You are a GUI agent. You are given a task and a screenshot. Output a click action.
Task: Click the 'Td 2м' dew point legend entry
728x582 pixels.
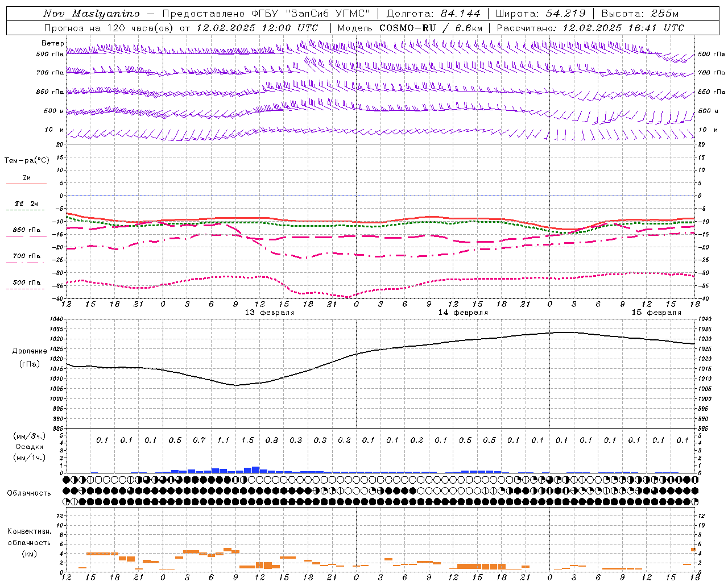[x=26, y=203]
